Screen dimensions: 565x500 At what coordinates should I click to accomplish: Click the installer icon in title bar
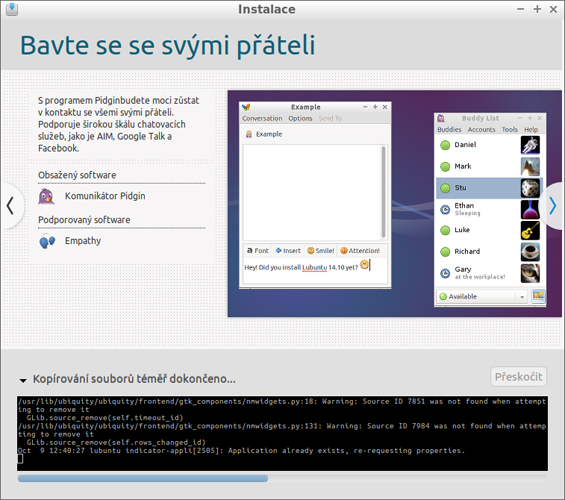click(12, 9)
